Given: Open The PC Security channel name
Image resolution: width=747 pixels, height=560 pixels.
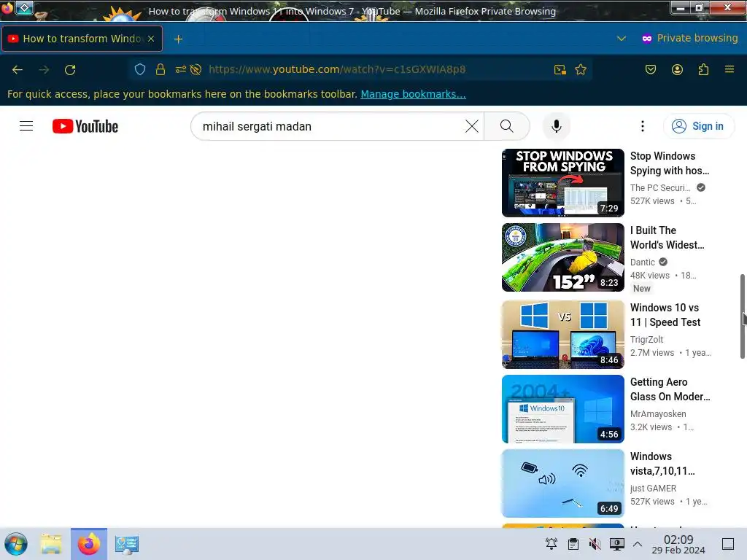Looking at the screenshot, I should pos(659,187).
